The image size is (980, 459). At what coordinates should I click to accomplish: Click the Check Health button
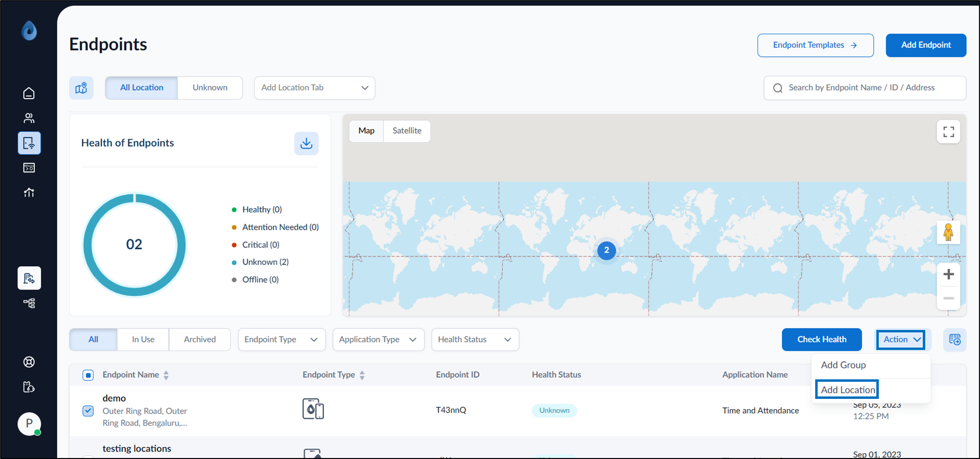(822, 340)
